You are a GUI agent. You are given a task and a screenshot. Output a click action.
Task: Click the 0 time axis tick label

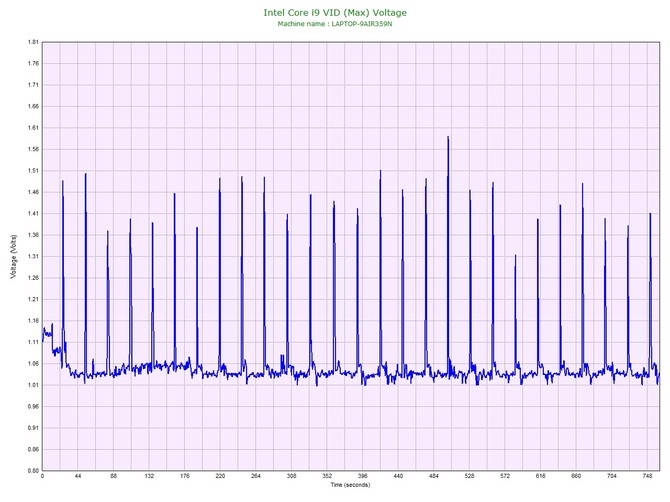point(42,476)
